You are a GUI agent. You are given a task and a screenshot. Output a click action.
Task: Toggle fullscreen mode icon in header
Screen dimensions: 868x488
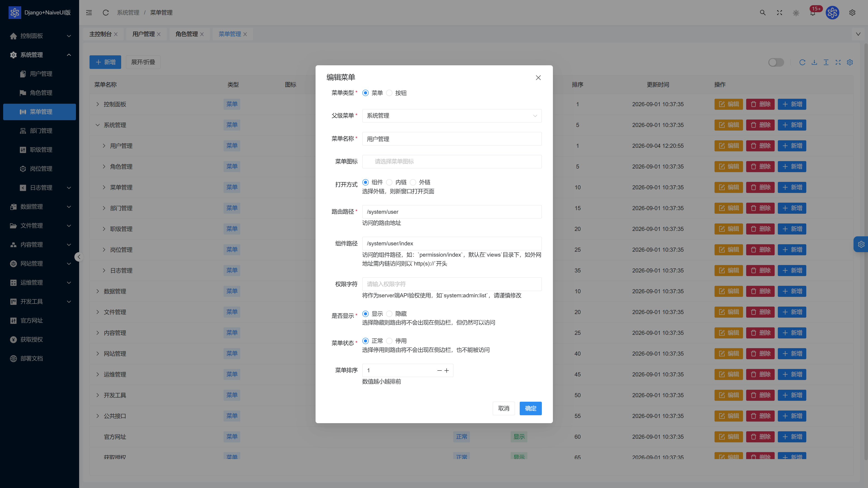coord(779,12)
